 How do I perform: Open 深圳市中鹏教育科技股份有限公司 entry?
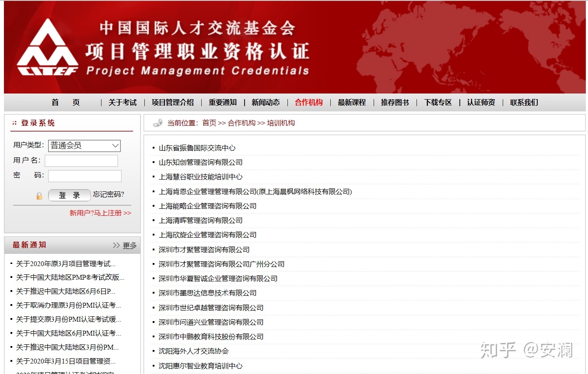[x=211, y=336]
